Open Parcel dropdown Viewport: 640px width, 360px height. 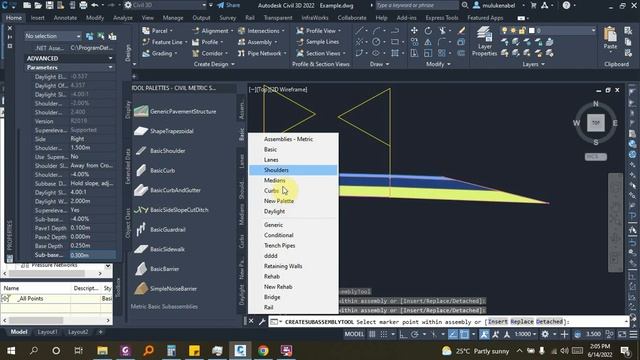[x=158, y=31]
